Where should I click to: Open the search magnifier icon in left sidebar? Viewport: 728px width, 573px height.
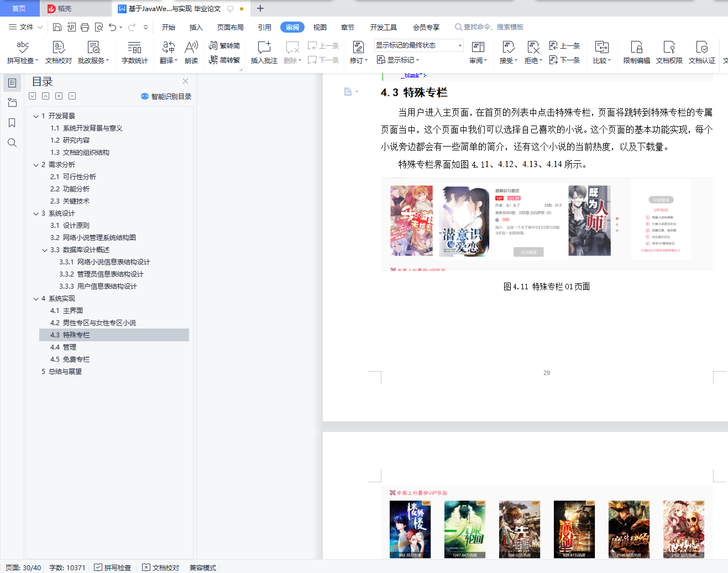click(12, 143)
